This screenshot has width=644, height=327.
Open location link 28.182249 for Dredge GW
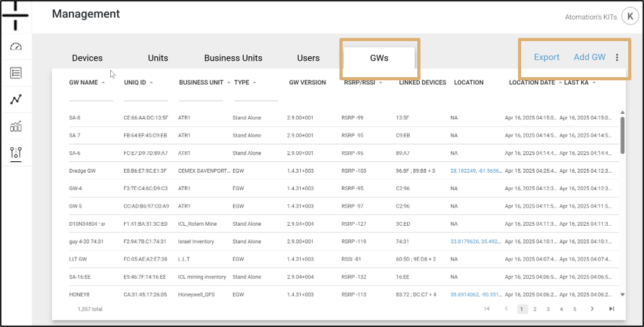(x=476, y=171)
